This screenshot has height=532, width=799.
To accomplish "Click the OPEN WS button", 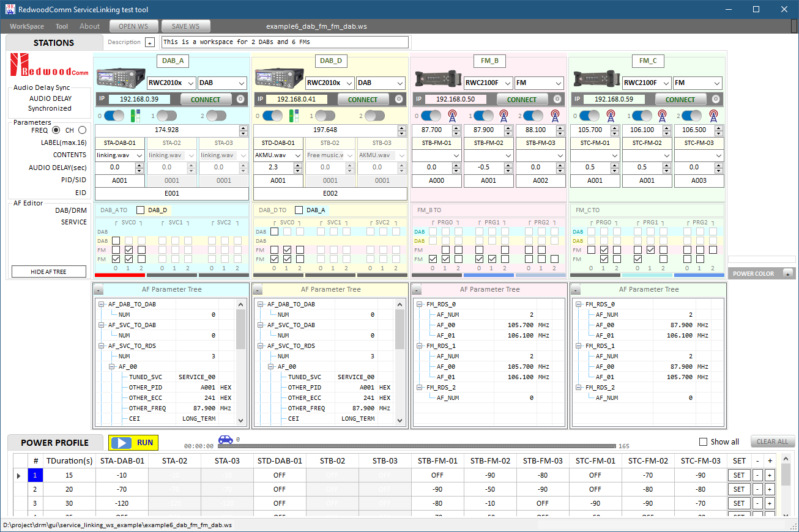I will point(134,26).
